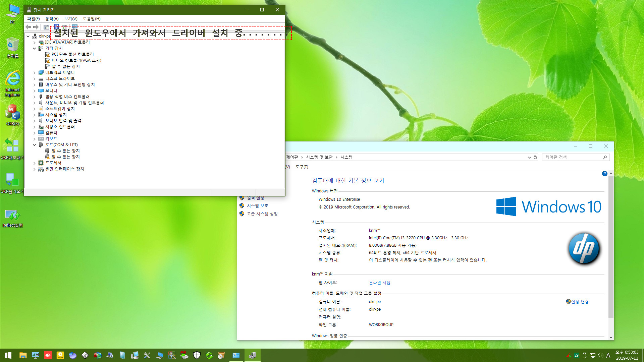
Task: Open the yellow Player taskbar icon
Action: point(60,355)
